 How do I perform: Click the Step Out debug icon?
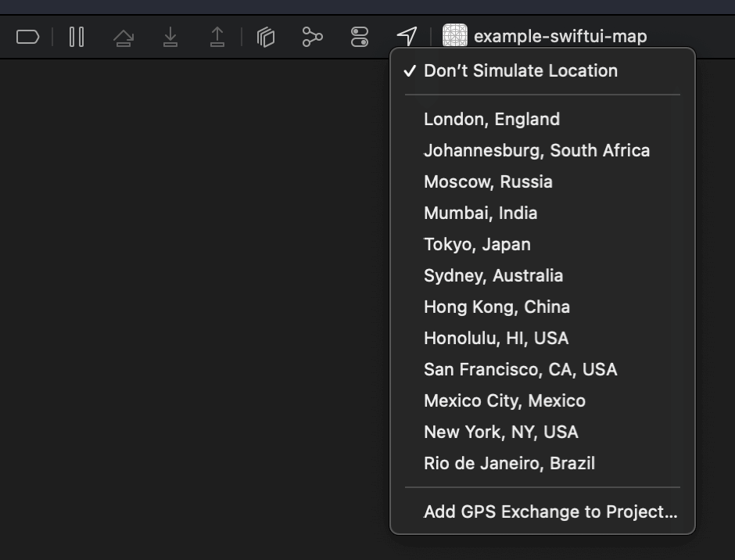[x=217, y=37]
